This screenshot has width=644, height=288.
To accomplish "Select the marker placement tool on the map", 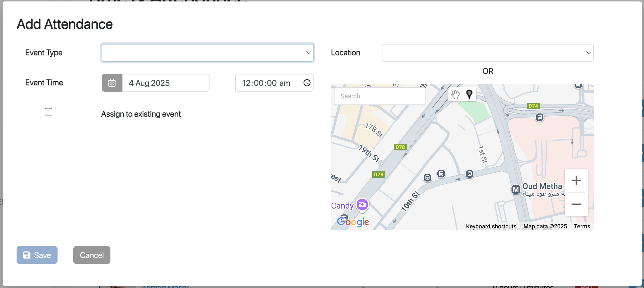I will coord(470,94).
